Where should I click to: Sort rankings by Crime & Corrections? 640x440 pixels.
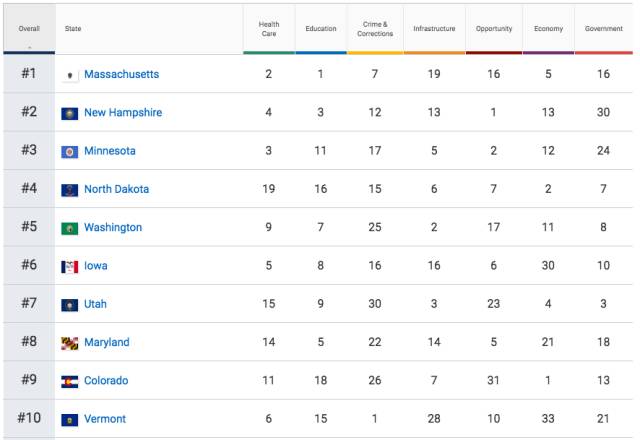[x=375, y=29]
